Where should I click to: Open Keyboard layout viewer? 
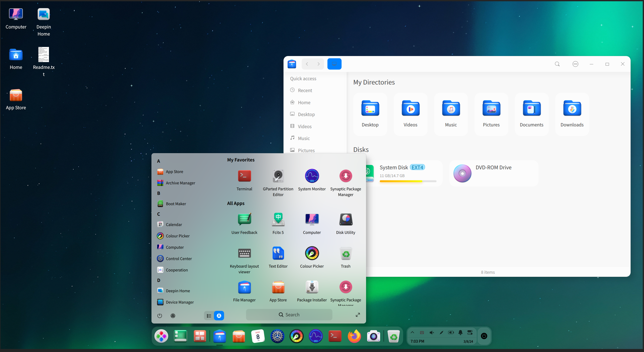click(244, 253)
